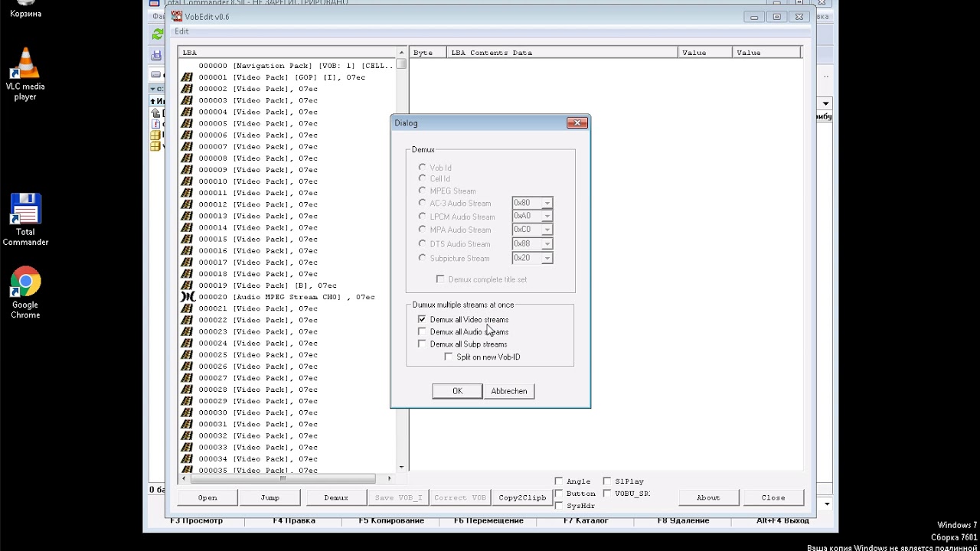This screenshot has height=551, width=980.
Task: Click F3 Просмотр in Total Commander bar
Action: click(x=196, y=520)
